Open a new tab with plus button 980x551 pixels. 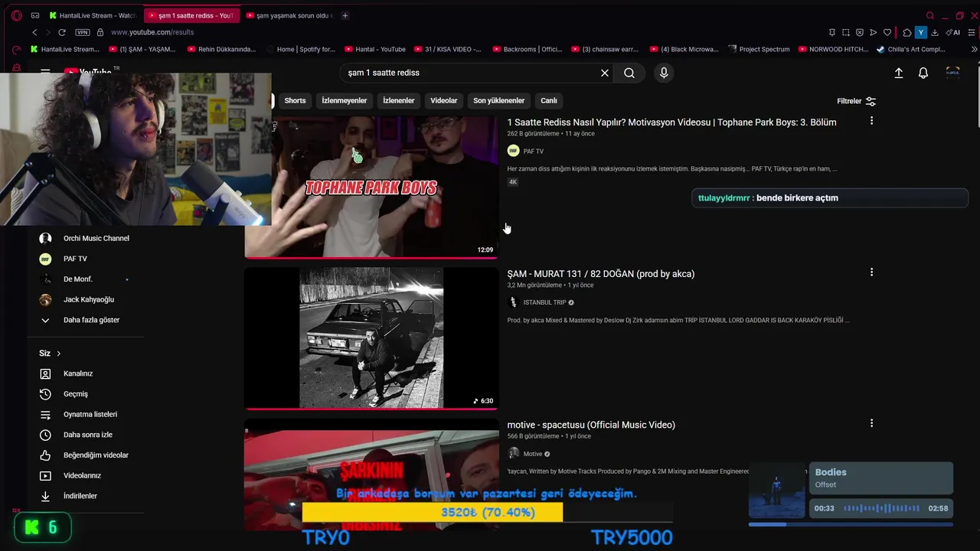pyautogui.click(x=345, y=15)
